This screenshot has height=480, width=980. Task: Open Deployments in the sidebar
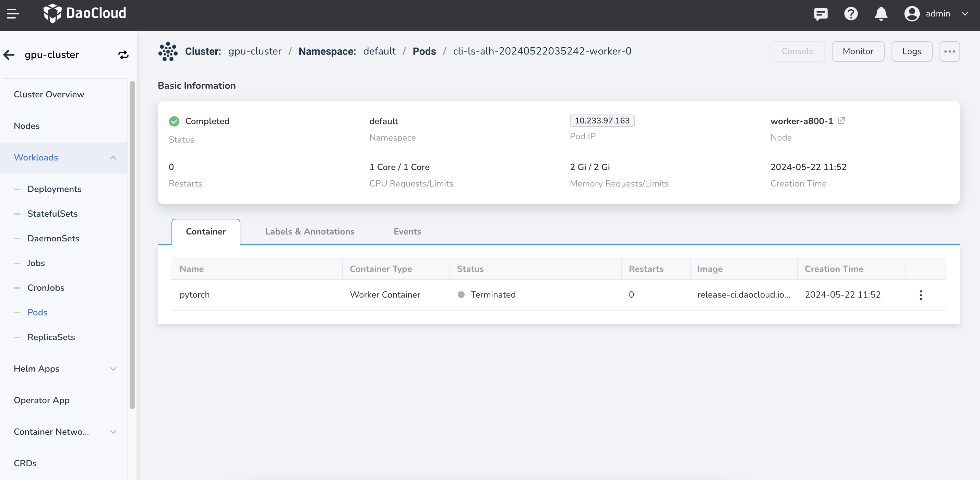tap(55, 189)
